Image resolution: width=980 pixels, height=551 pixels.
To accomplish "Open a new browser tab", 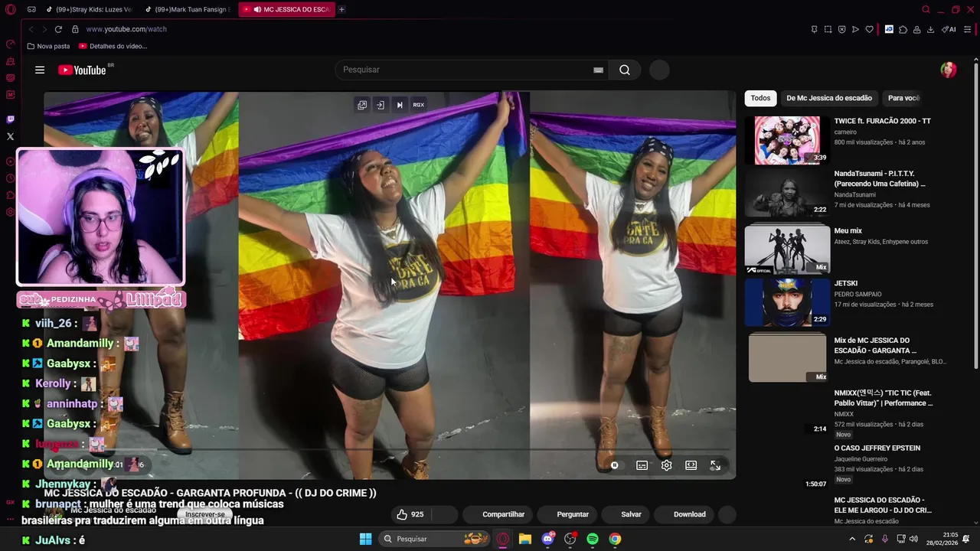I will pos(341,9).
